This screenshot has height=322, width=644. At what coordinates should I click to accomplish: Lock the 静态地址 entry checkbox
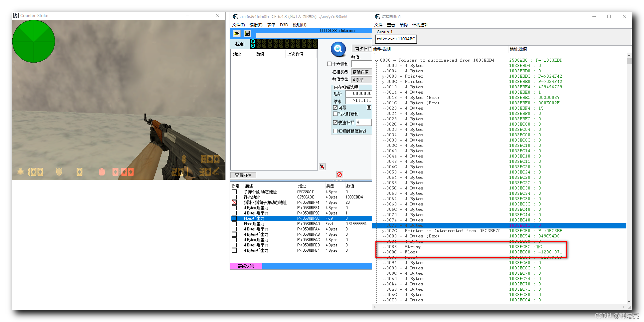click(234, 197)
